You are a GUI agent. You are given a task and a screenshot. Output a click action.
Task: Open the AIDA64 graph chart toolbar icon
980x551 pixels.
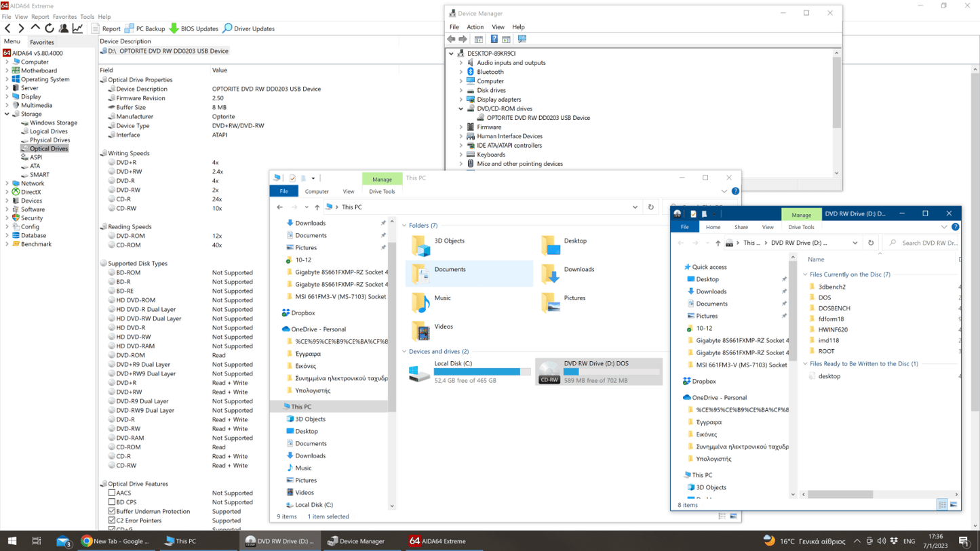78,28
